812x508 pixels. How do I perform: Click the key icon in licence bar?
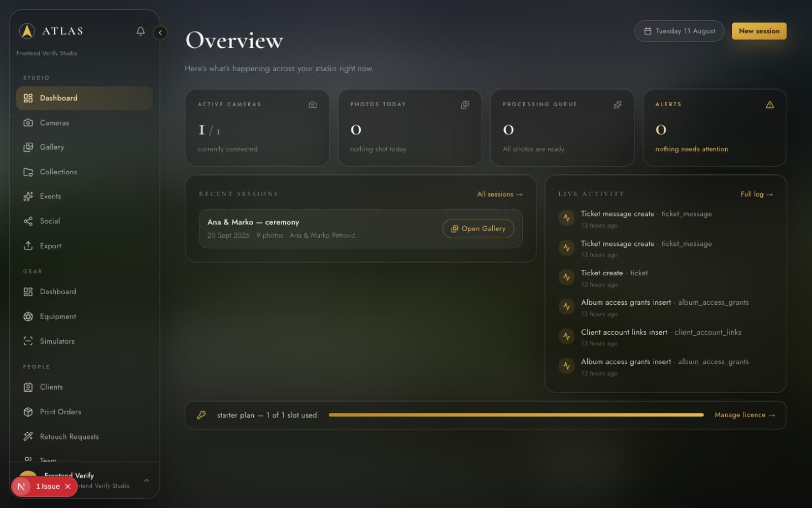(201, 415)
